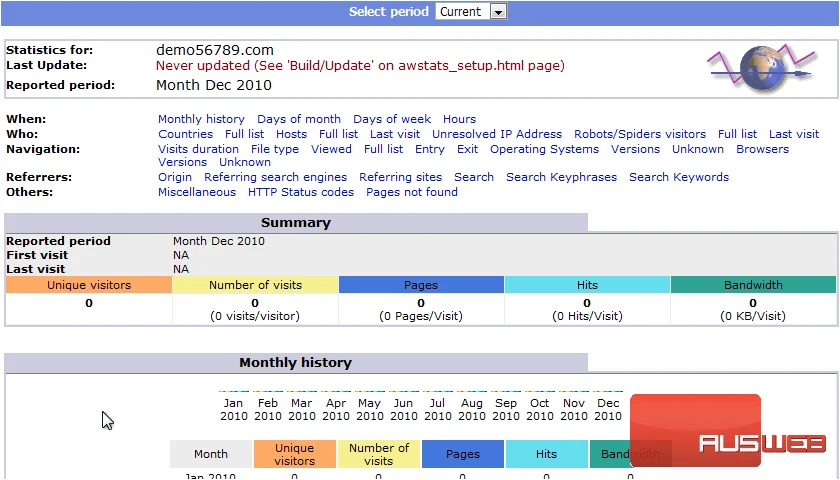Viewport: 840px width, 480px height.
Task: Open Referring sites report
Action: (400, 177)
